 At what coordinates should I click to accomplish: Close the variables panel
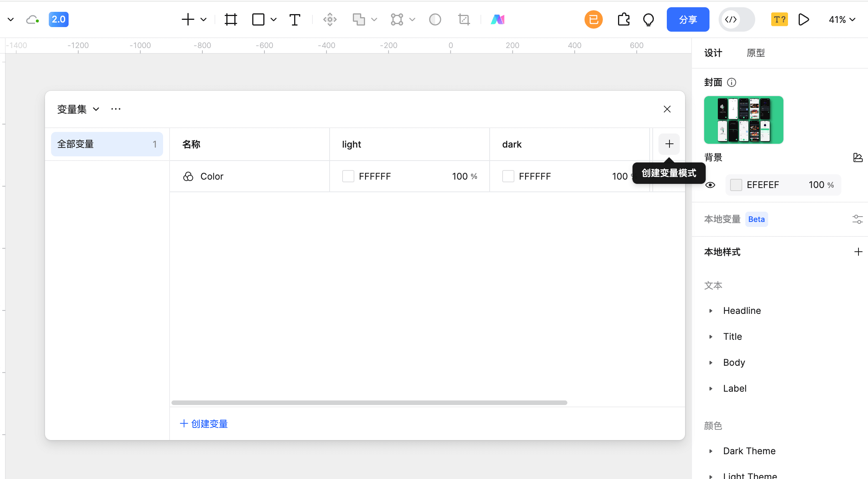[667, 109]
